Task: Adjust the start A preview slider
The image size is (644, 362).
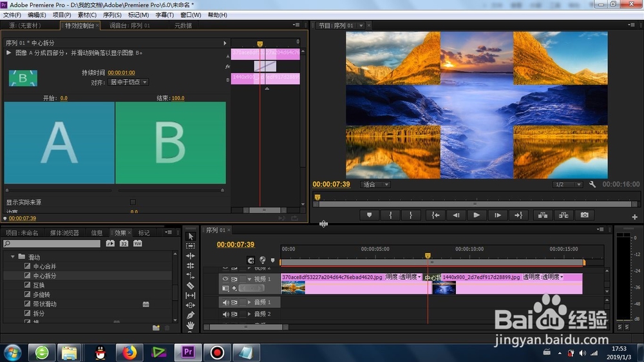Action: coord(7,190)
